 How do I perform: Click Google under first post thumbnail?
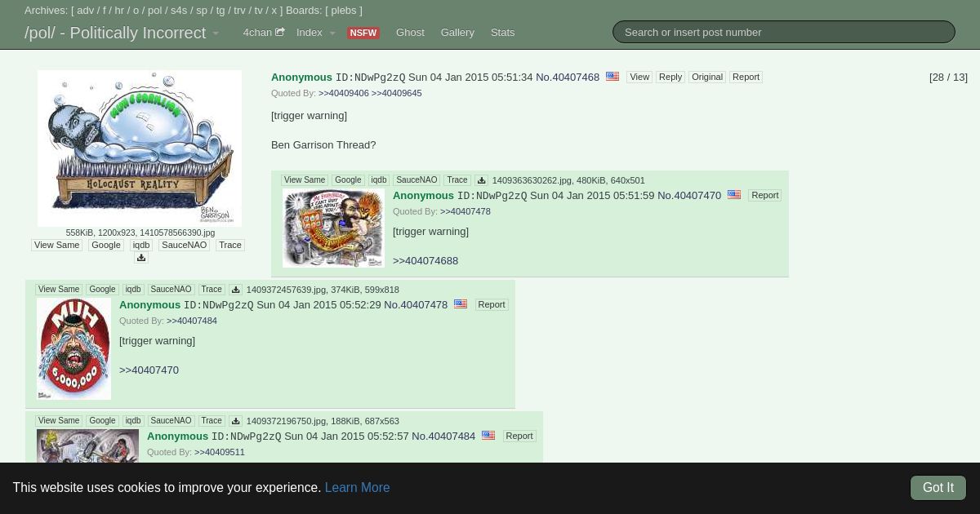point(106,245)
